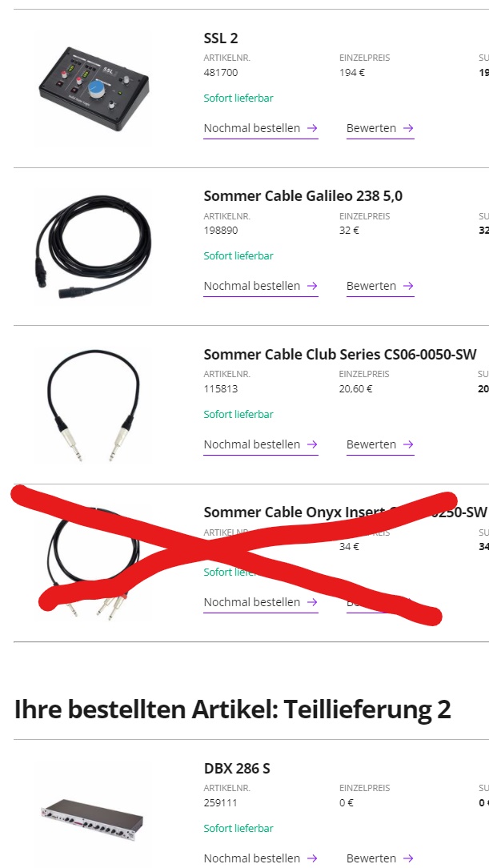The height and width of the screenshot is (868, 489).
Task: Open the DBX 286 S rack unit image
Action: [x=92, y=820]
